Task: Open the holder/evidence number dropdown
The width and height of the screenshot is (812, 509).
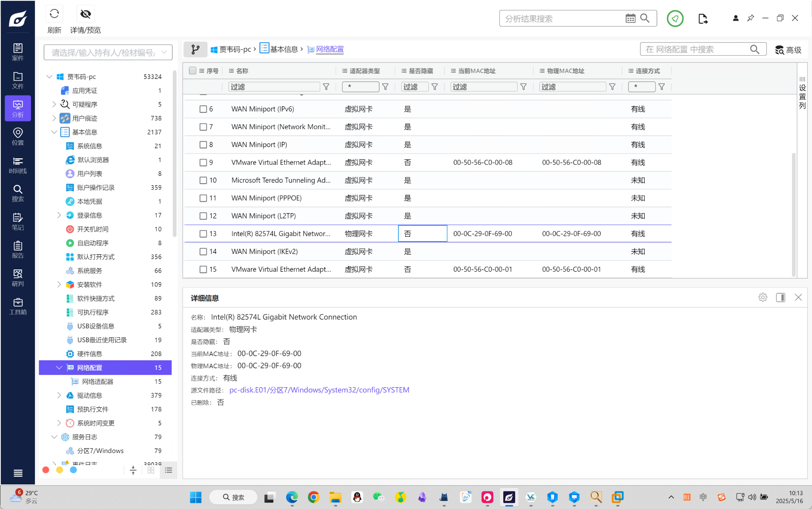Action: pyautogui.click(x=164, y=53)
